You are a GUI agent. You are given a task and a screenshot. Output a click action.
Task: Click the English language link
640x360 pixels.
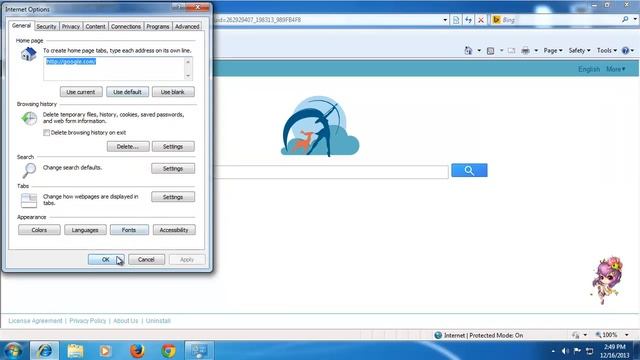[x=589, y=69]
